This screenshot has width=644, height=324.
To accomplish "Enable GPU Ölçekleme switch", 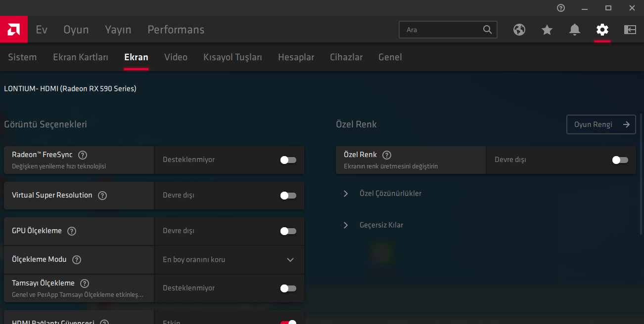I will coord(288,231).
